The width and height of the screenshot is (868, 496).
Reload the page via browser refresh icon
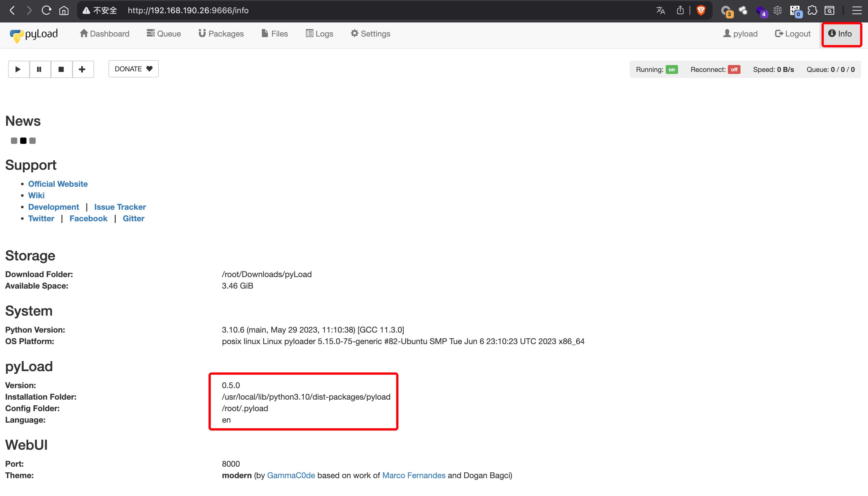(46, 10)
